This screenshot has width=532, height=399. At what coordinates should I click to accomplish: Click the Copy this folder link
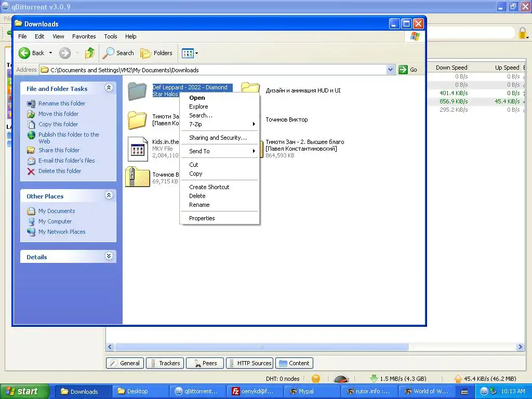coord(58,124)
